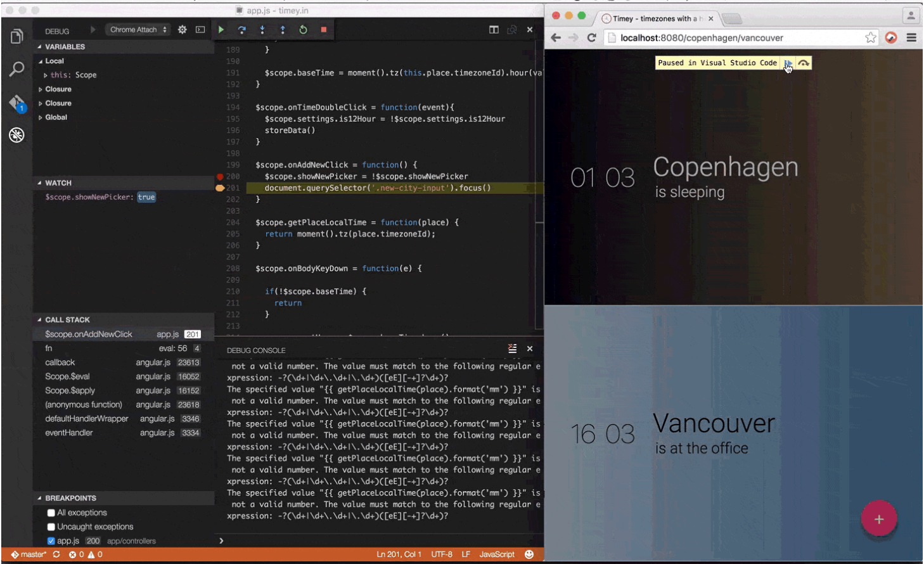Disable the app.js line 200 breakpoint

[x=52, y=541]
